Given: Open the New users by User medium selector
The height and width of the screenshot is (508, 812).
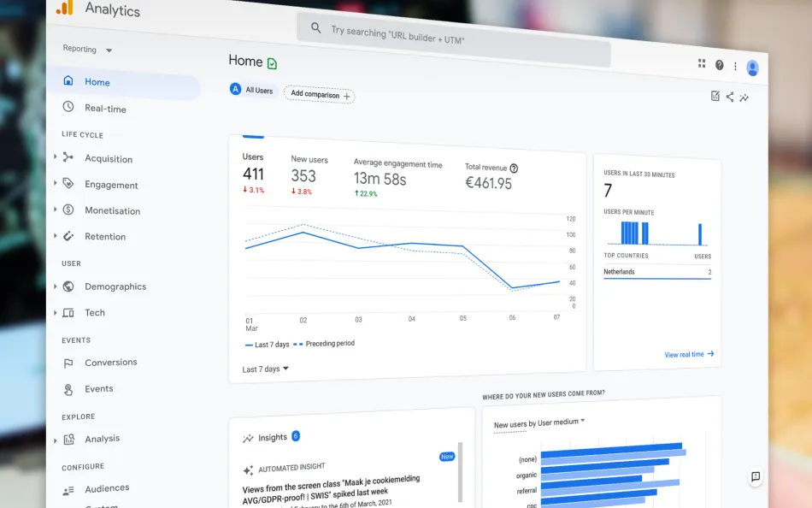Looking at the screenshot, I should tap(537, 421).
